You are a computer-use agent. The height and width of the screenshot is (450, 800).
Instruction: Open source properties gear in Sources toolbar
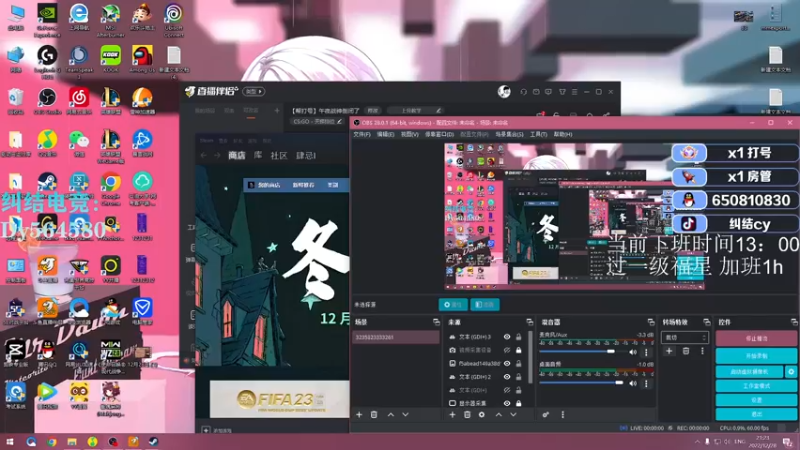[x=482, y=415]
